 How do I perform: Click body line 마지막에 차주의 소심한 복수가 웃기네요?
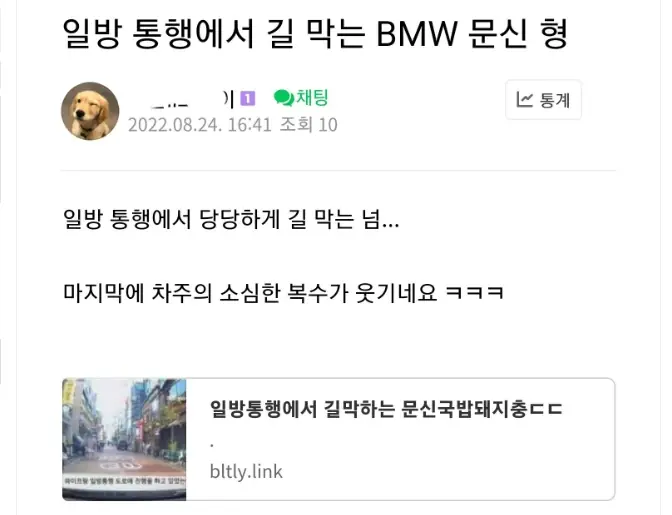coord(283,293)
